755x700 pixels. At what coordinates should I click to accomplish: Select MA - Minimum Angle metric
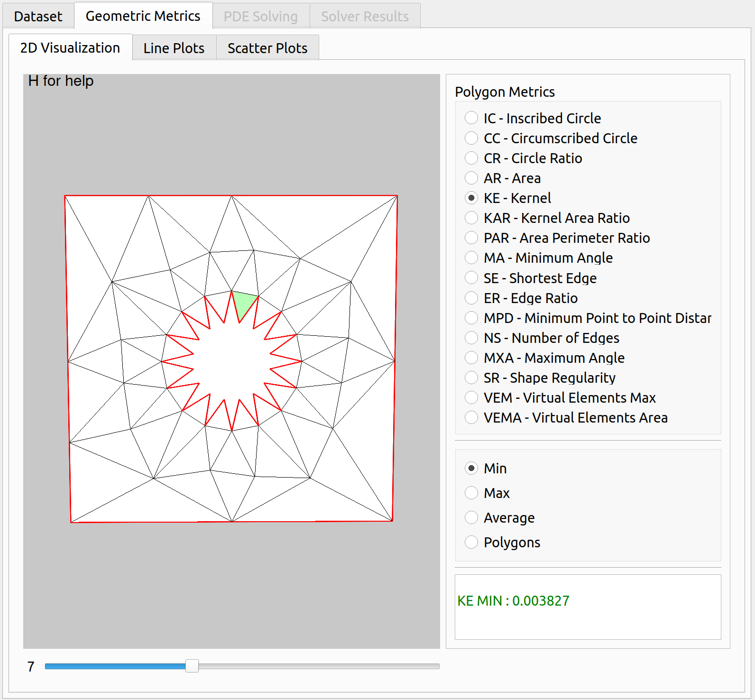tap(471, 258)
